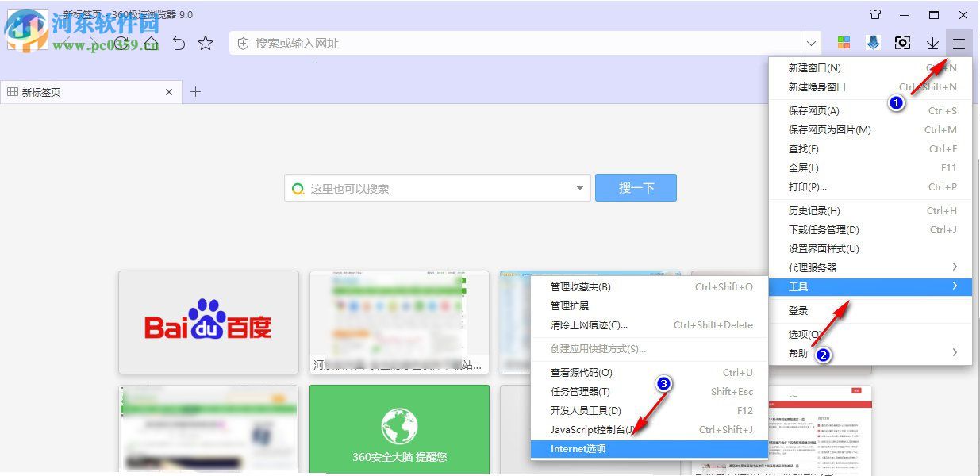Click the 搜一下 search button
980x476 pixels.
(636, 188)
